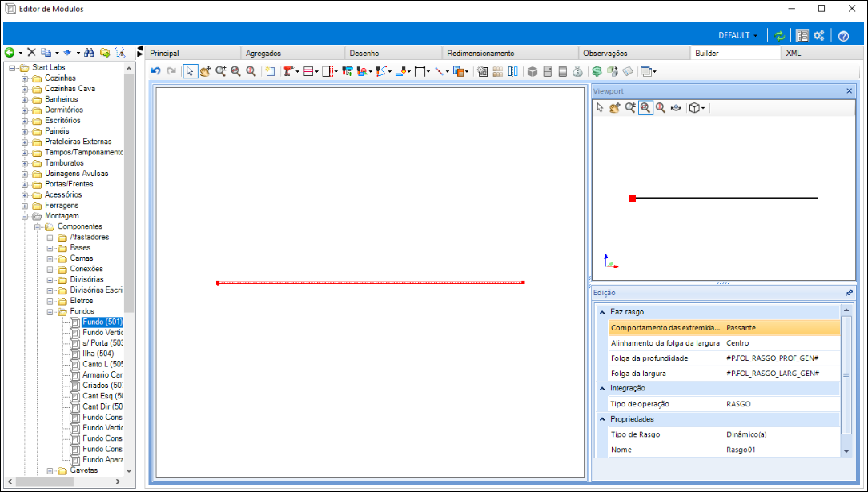Close the Viewport panel

(x=849, y=90)
